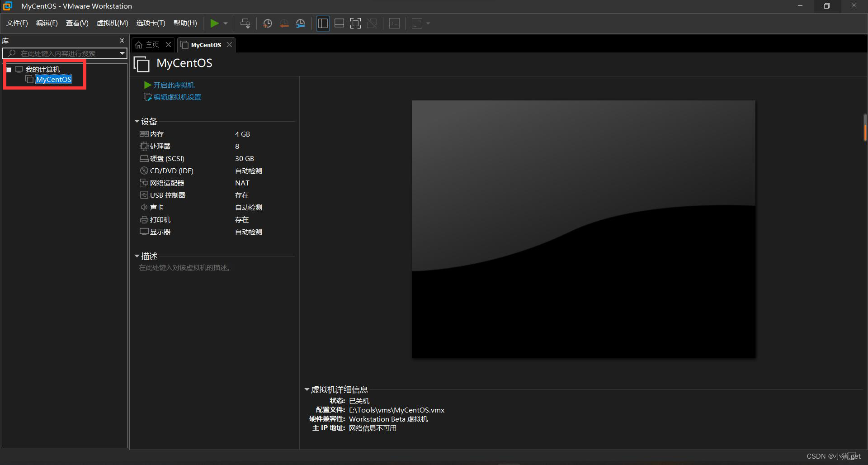Click the config file path E:\Tools\vms\MyCentOS.vmx
Image resolution: width=868 pixels, height=465 pixels.
click(396, 410)
